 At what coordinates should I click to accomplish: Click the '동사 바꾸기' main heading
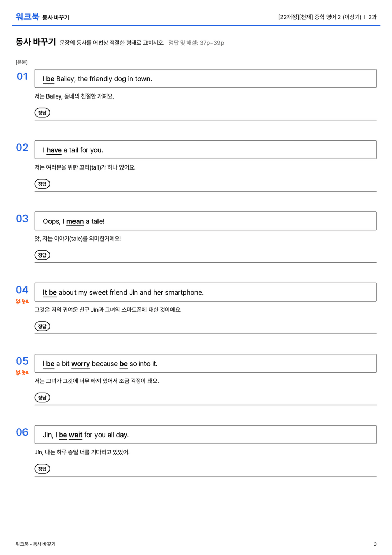pos(36,42)
